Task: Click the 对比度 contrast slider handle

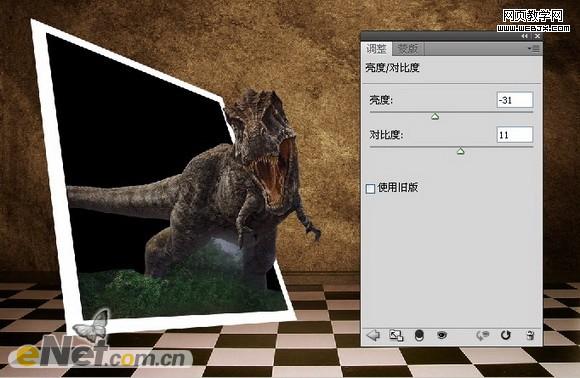Action: coord(461,151)
